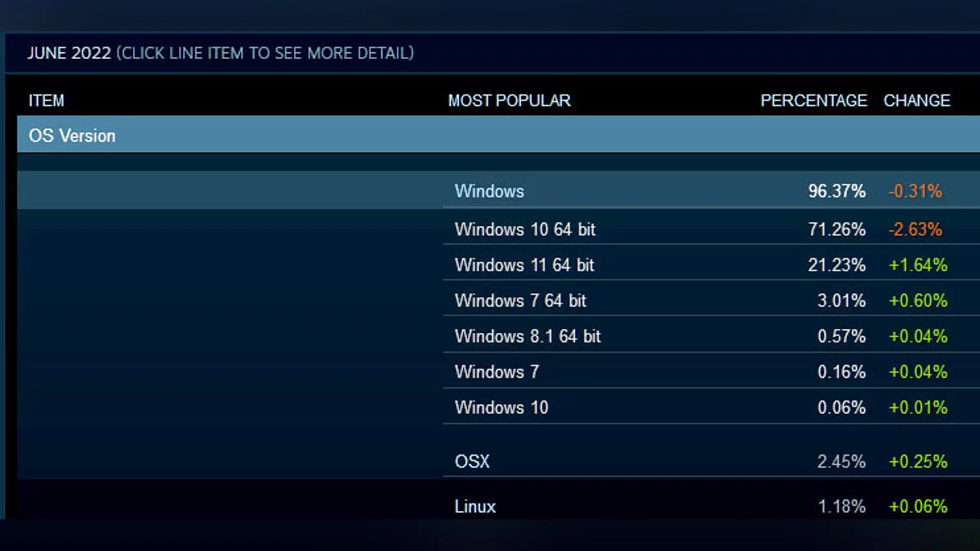Click the Windows 7 64 bit entry
Viewport: 980px width, 551px height.
coord(520,300)
